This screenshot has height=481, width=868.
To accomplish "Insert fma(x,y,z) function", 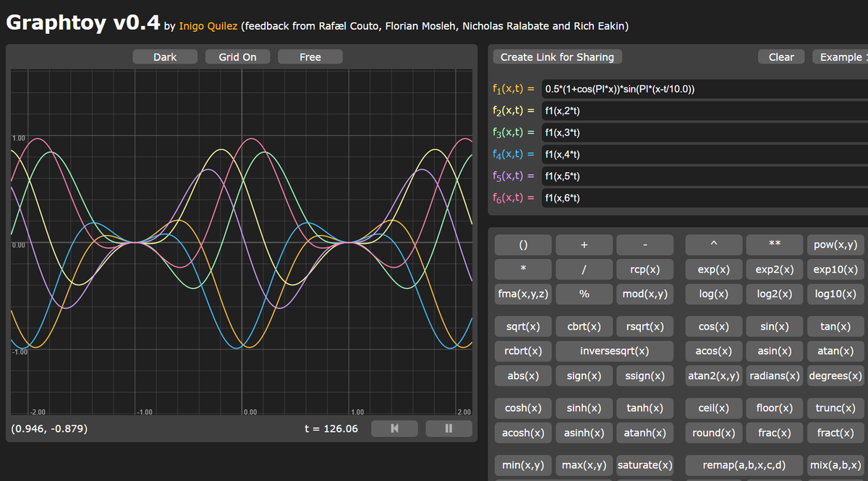I will (x=523, y=294).
